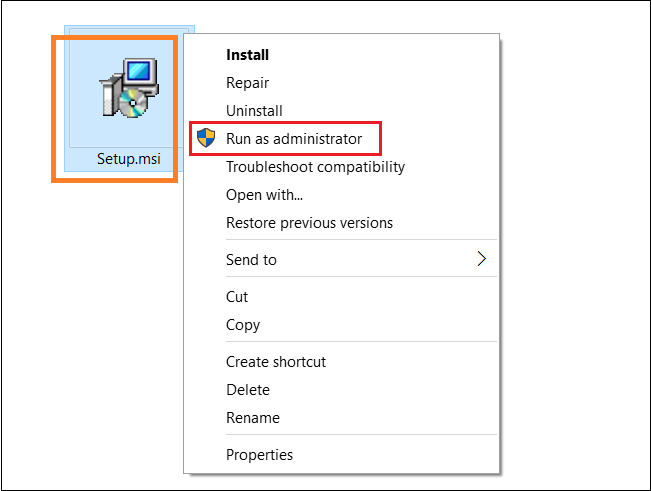Click the Setup.msi filename label

point(129,159)
